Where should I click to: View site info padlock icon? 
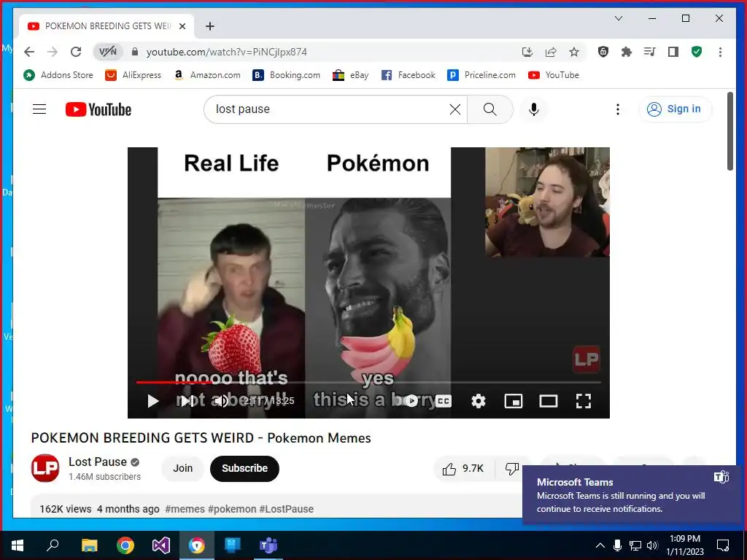coord(135,52)
